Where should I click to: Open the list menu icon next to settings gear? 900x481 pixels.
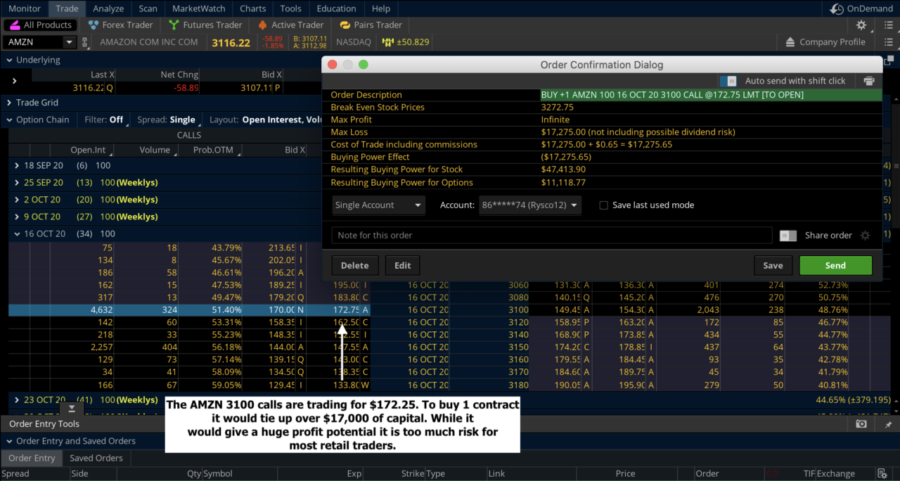tap(889, 25)
